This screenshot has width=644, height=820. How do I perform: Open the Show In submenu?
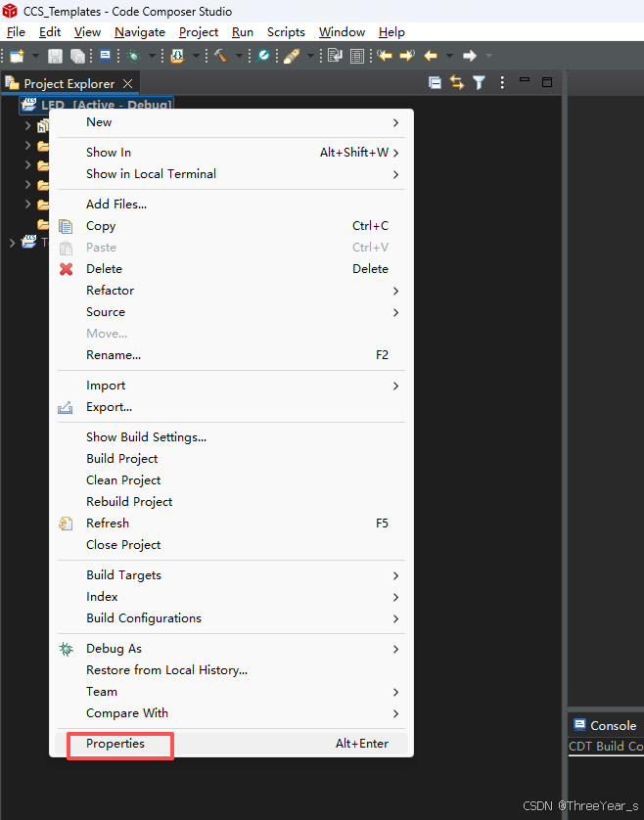[x=231, y=153]
